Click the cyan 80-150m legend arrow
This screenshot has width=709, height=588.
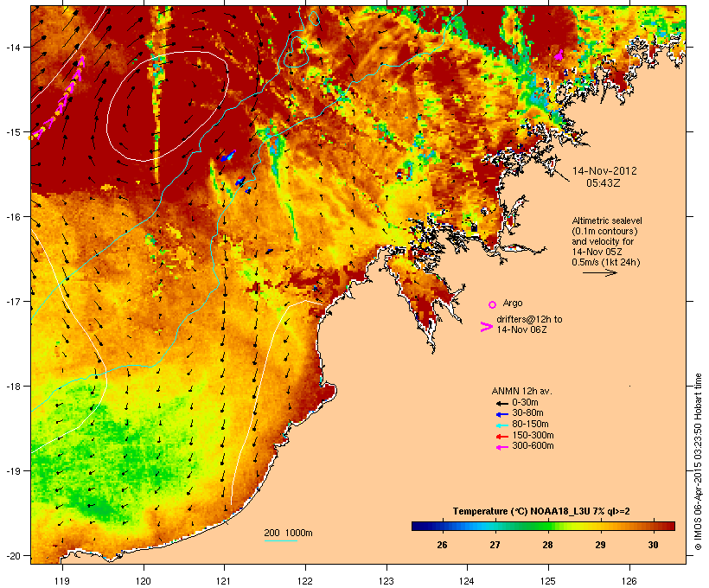pyautogui.click(x=501, y=425)
